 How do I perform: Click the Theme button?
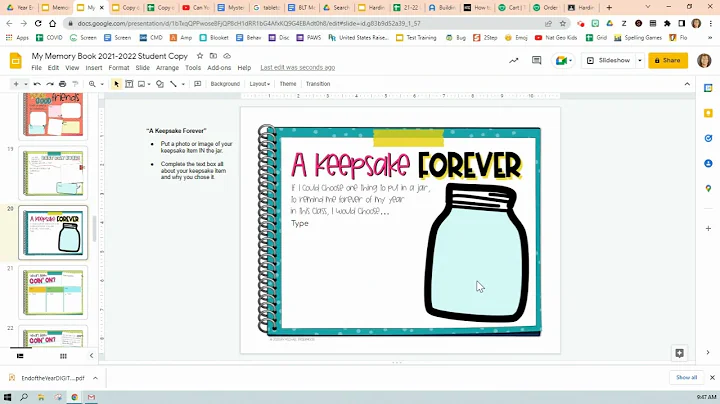288,84
